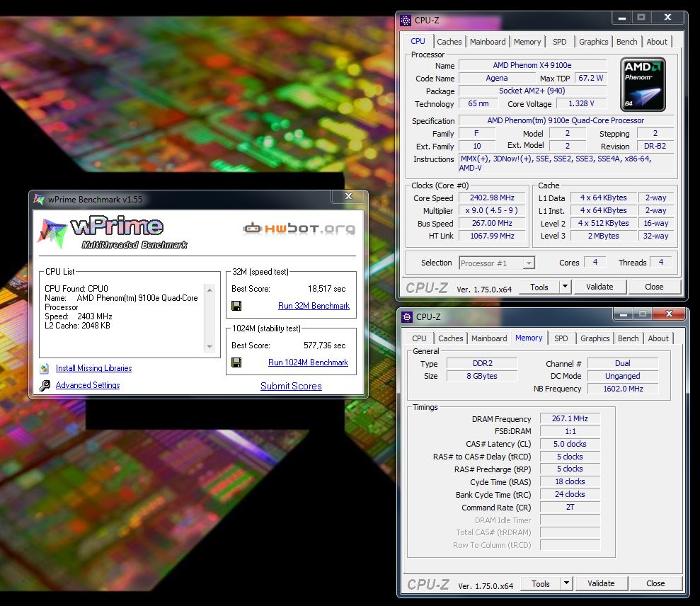Click the Bus Speed value '267.00 MHz'
Screen dimensions: 700x606
[x=492, y=223]
